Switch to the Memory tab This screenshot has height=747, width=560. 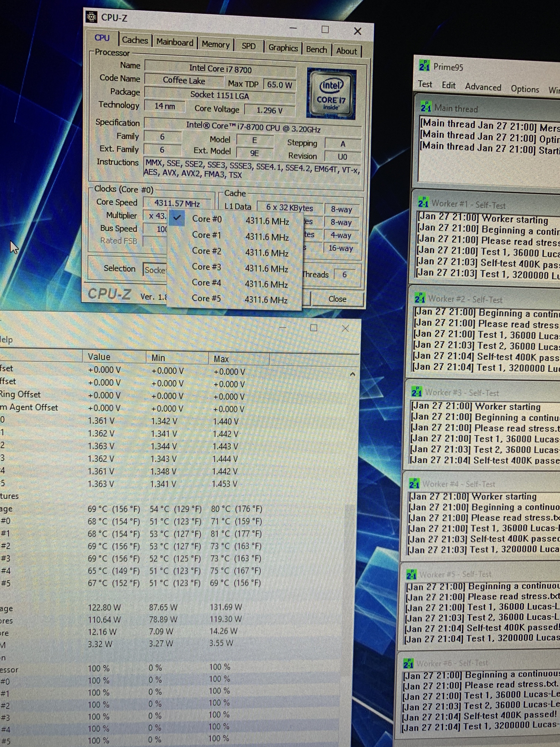216,45
